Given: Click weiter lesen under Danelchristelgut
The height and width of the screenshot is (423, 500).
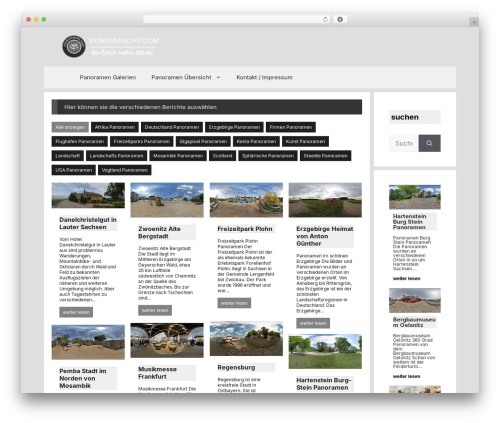Looking at the screenshot, I should click(x=76, y=312).
